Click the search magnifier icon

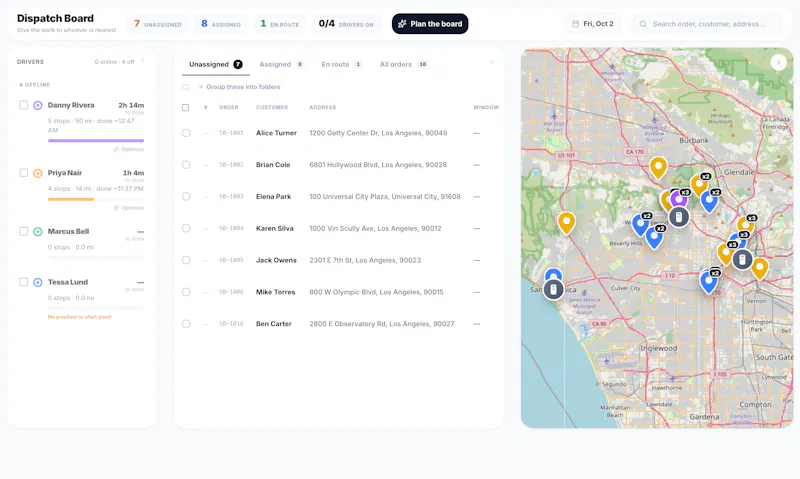click(643, 24)
